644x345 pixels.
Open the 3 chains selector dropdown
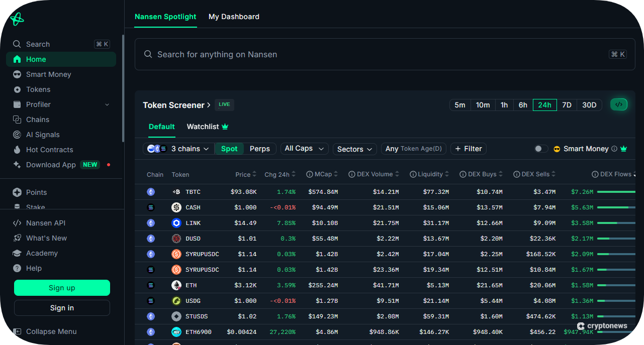point(184,149)
